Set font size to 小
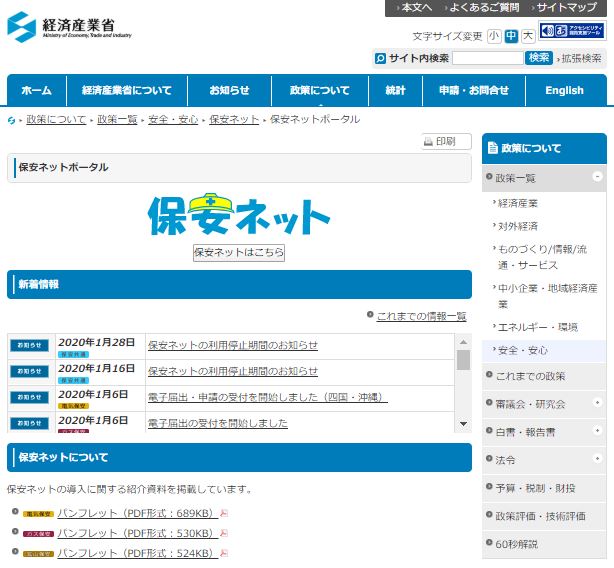 click(494, 36)
